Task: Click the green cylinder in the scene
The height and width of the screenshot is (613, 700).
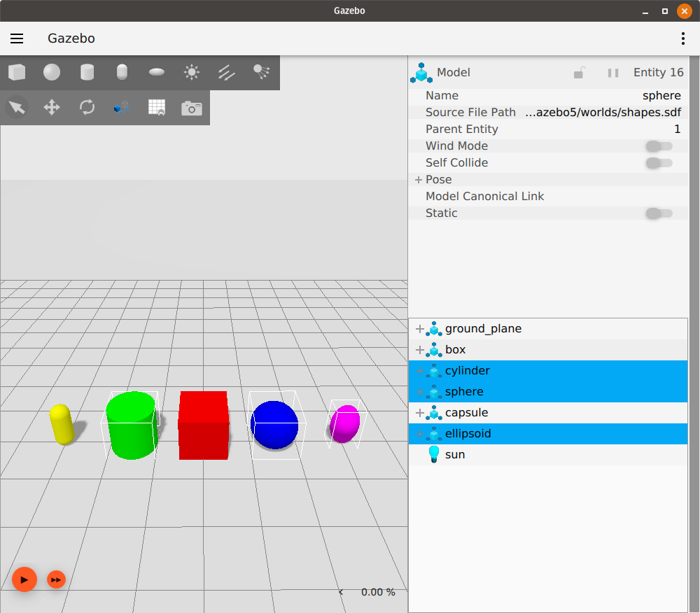Action: click(x=131, y=425)
